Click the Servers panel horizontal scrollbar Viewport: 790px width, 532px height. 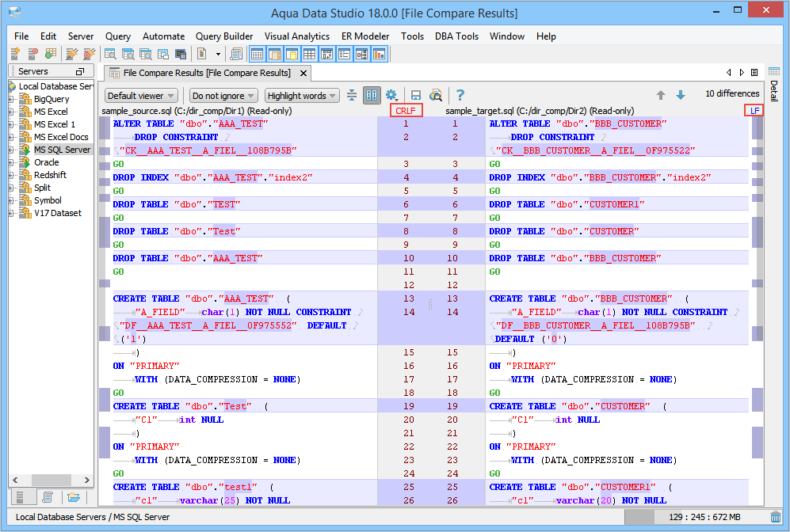point(51,480)
